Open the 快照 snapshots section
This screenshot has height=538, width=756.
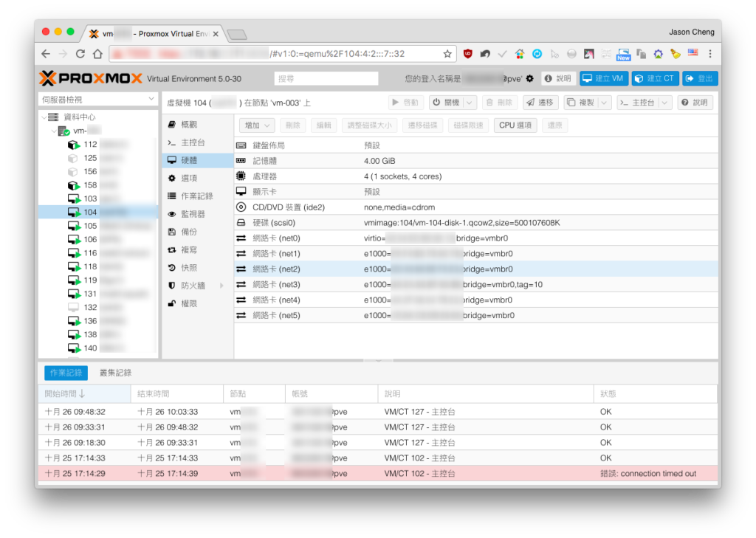198,268
